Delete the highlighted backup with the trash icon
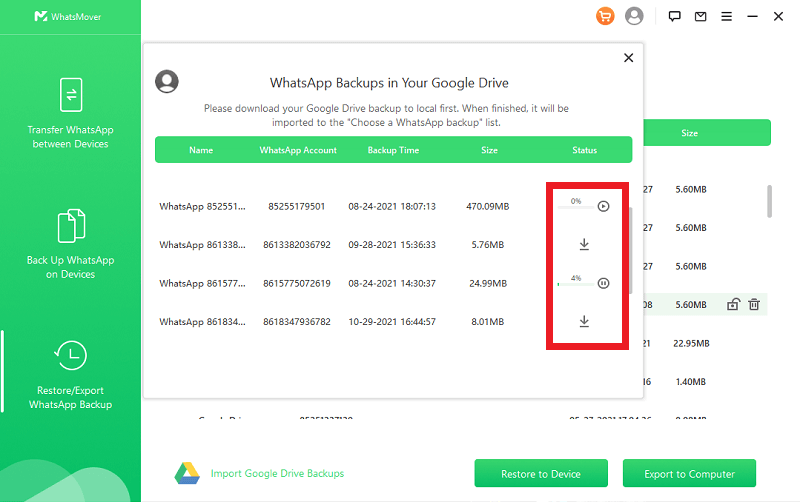Image resolution: width=800 pixels, height=502 pixels. [754, 305]
